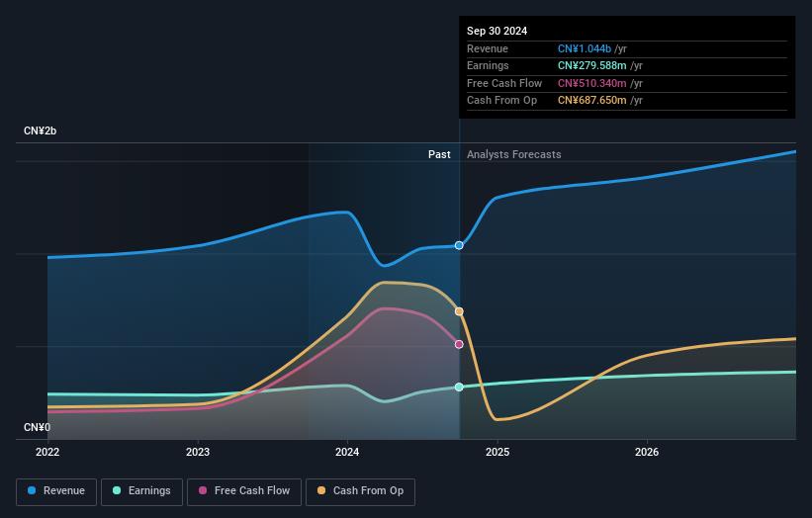Click the CN¥1.044b revenue value
The height and width of the screenshot is (518, 812).
point(585,48)
